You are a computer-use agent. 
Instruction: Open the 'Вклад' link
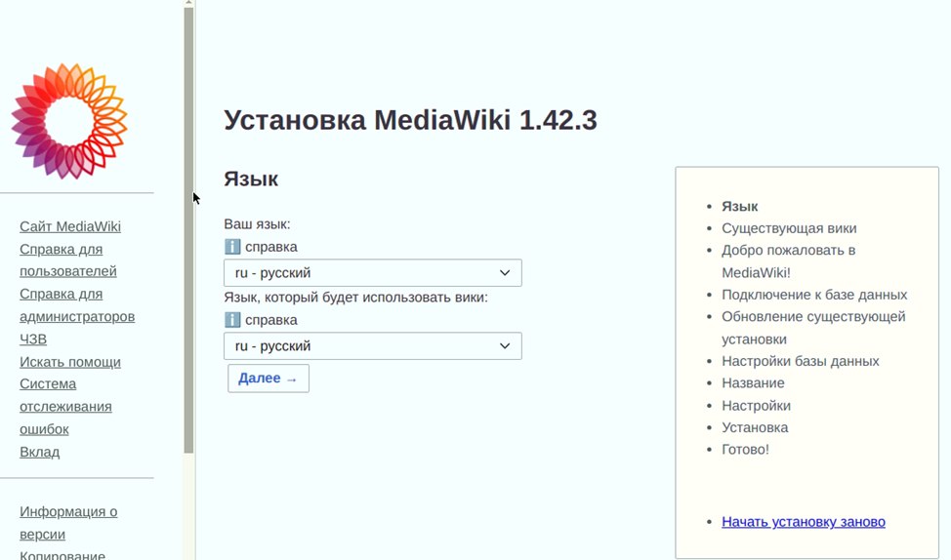pyautogui.click(x=39, y=452)
